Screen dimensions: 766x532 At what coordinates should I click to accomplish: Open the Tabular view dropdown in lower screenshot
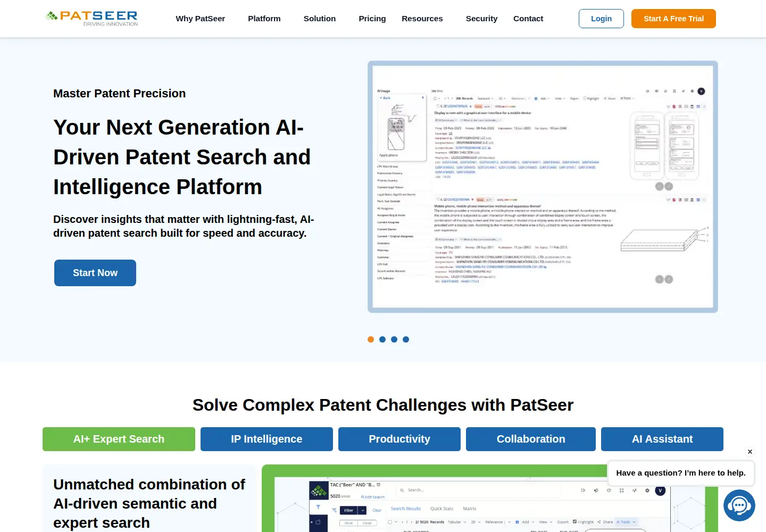[457, 522]
